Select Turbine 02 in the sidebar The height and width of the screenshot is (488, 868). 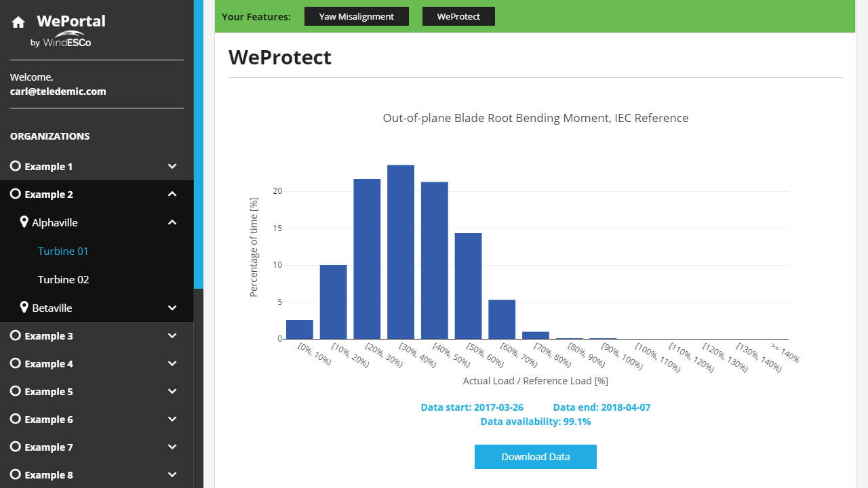click(63, 279)
